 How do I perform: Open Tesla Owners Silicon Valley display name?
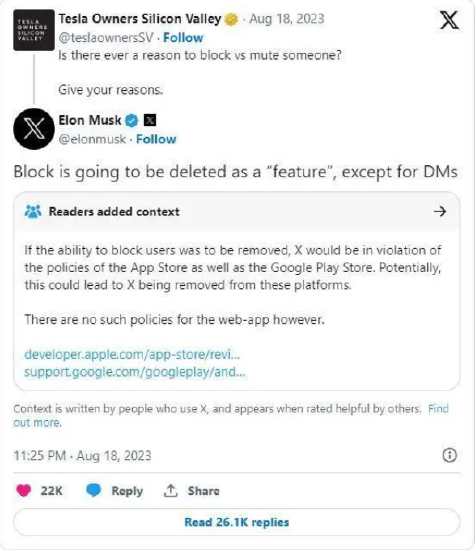140,19
